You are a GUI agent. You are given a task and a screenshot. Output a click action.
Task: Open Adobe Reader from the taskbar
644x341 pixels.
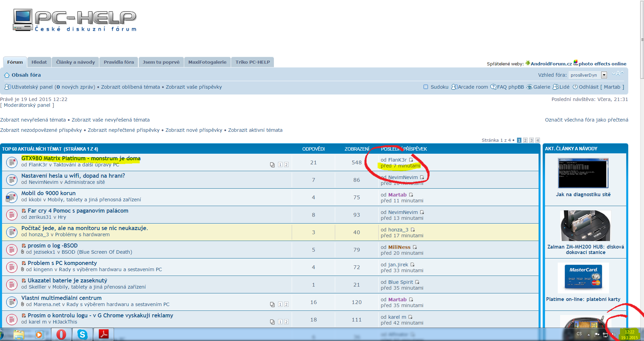(x=103, y=334)
